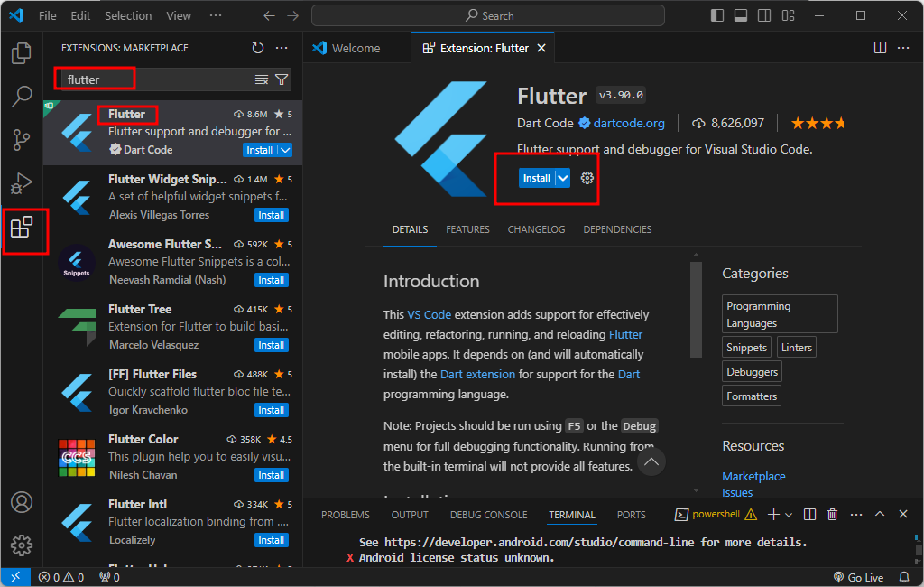
Task: Show errors and warnings in status bar
Action: 61,578
